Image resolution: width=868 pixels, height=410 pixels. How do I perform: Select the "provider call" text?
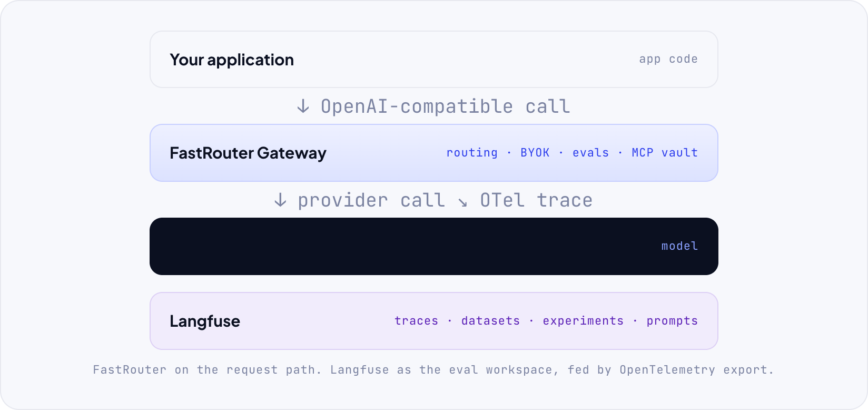(371, 200)
